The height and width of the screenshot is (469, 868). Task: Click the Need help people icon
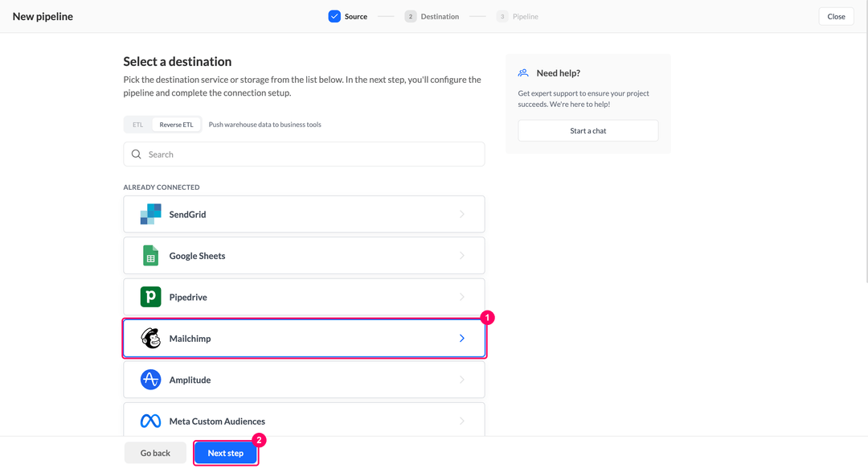coord(523,73)
